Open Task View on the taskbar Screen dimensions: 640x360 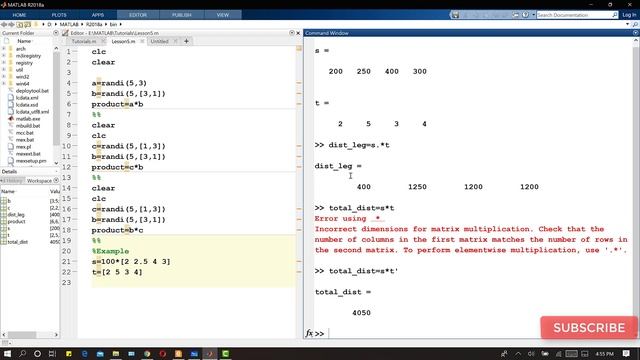52,353
